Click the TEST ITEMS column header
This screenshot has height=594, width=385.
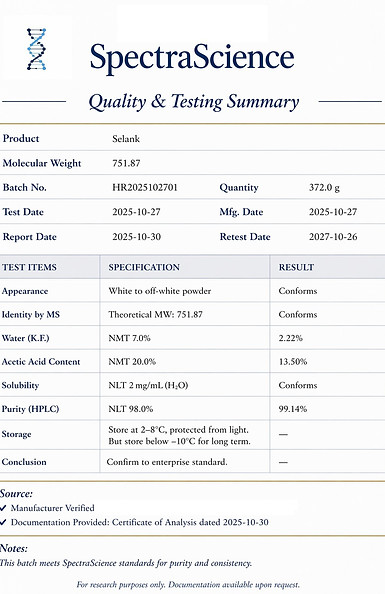pyautogui.click(x=29, y=267)
